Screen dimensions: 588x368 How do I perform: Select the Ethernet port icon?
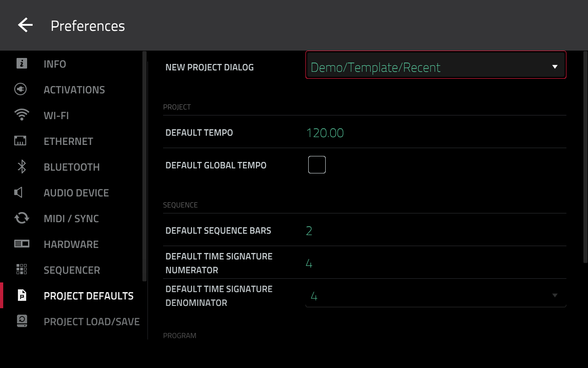(x=21, y=141)
